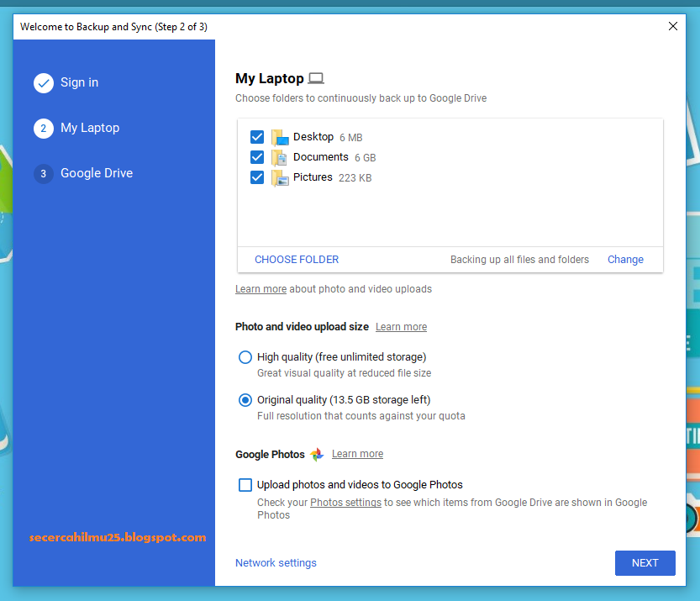Image resolution: width=700 pixels, height=601 pixels.
Task: Click 'Full resolution that counts against your quota'
Action: point(361,416)
